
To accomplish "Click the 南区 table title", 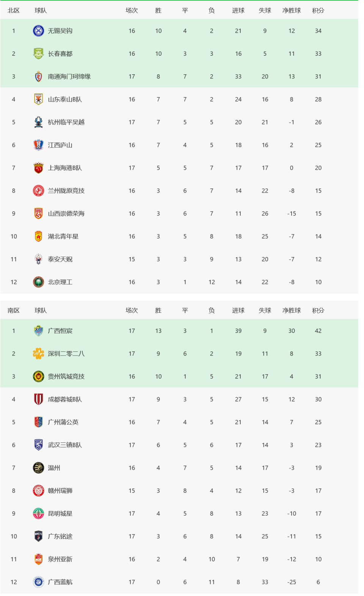I will pos(14,311).
